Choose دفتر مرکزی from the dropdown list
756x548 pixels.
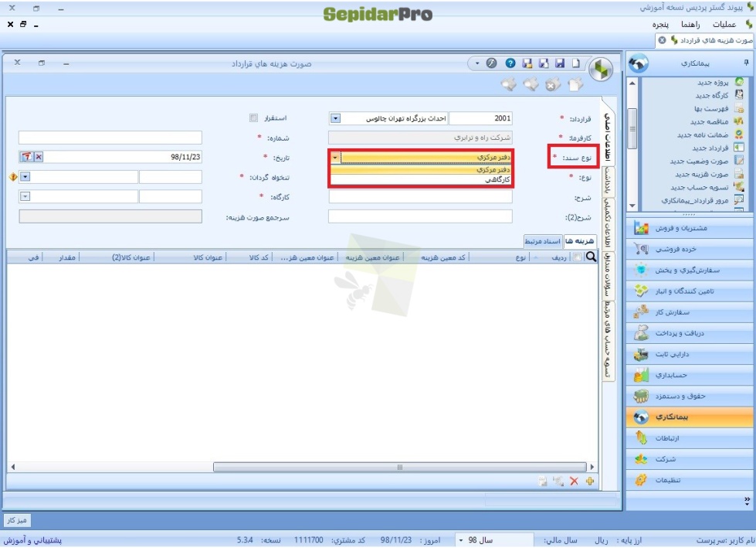coord(420,170)
